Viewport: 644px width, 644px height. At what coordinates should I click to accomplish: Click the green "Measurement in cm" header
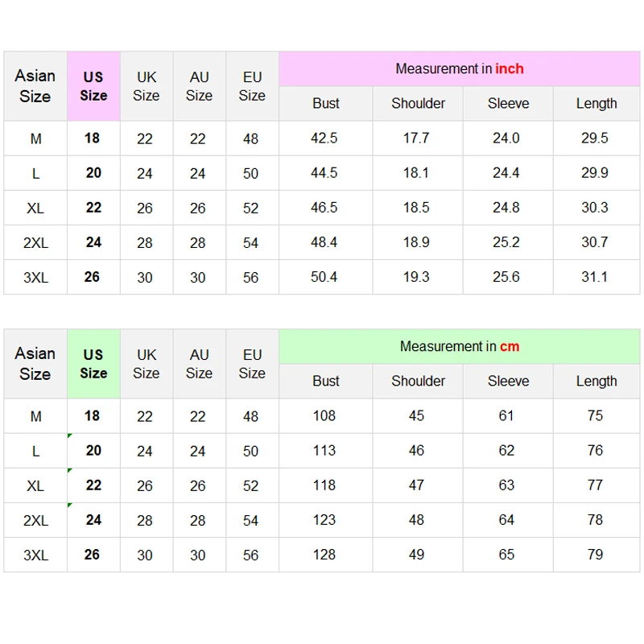click(459, 347)
